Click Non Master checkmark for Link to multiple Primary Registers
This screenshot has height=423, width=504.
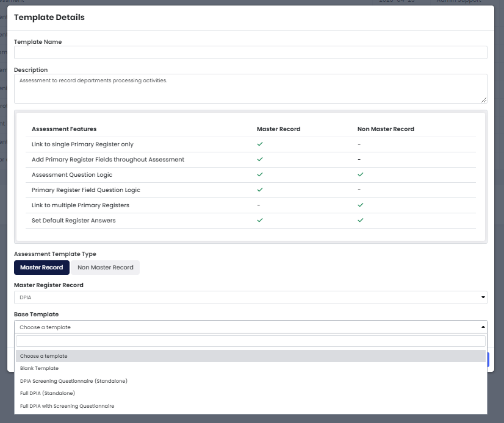click(x=361, y=205)
